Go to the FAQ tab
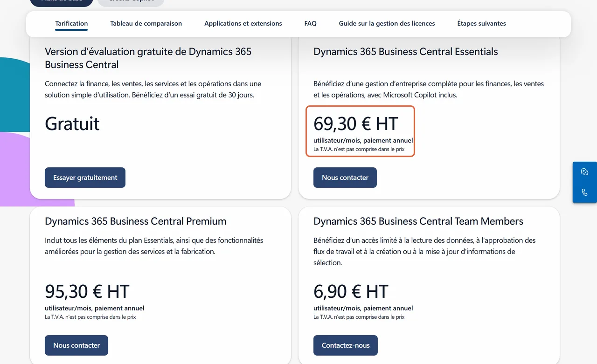This screenshot has width=597, height=364. point(310,23)
